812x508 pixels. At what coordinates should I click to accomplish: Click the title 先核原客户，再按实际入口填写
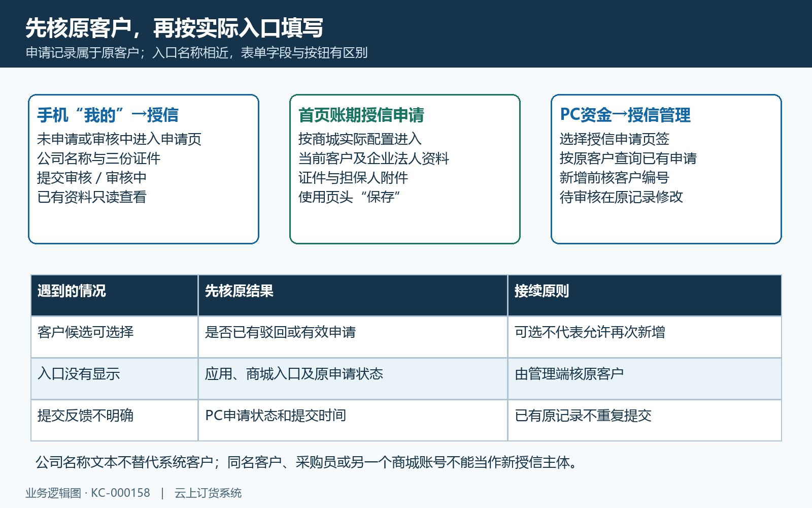pyautogui.click(x=174, y=28)
